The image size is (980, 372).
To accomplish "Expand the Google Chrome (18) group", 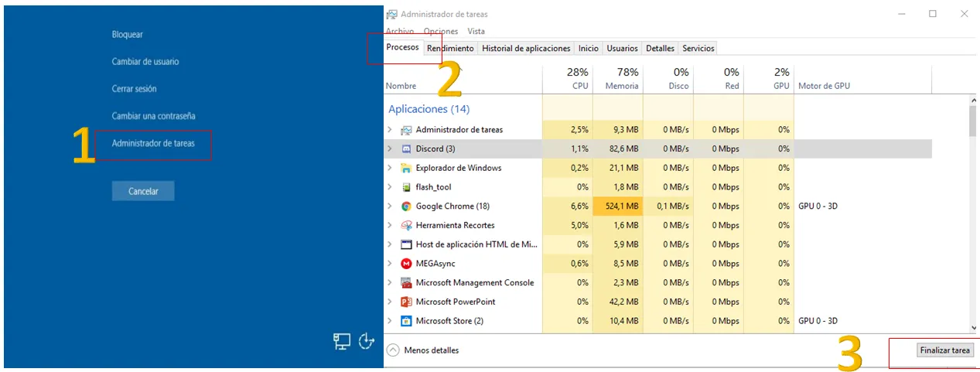I will point(390,206).
